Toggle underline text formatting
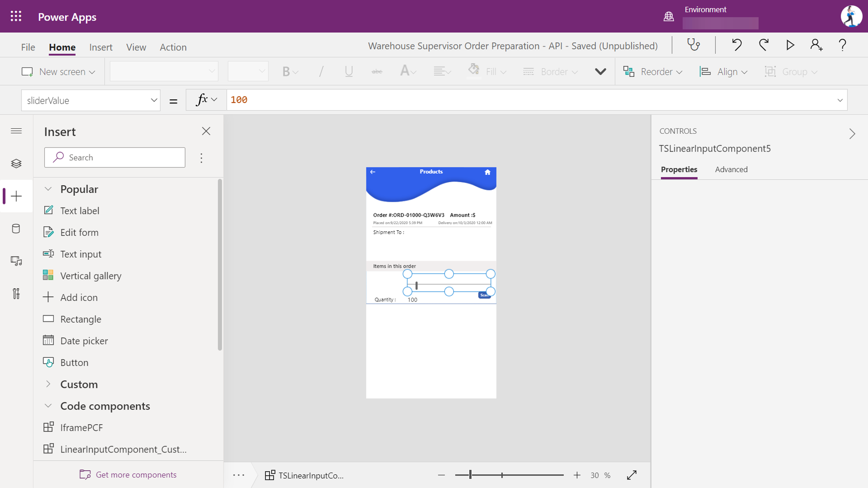This screenshot has width=868, height=488. (x=348, y=71)
